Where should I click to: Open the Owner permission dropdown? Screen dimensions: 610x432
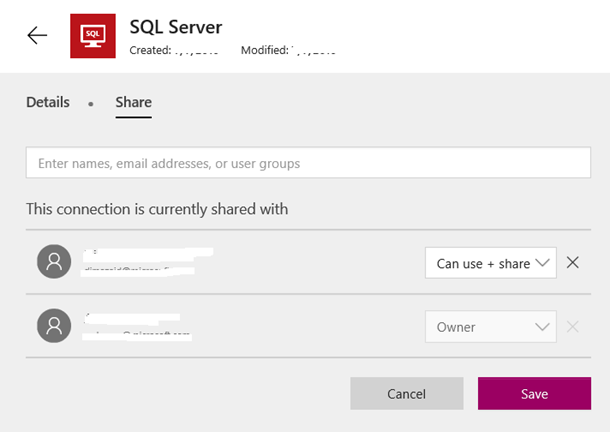pyautogui.click(x=491, y=327)
